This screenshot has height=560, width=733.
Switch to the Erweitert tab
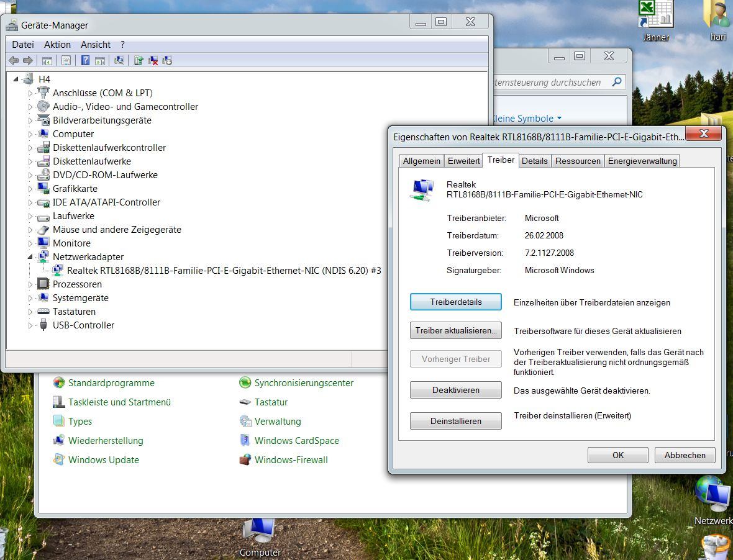(463, 161)
